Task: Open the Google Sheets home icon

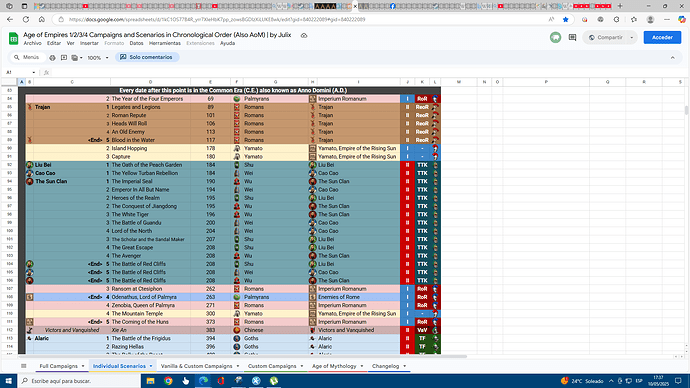Action: (14, 38)
